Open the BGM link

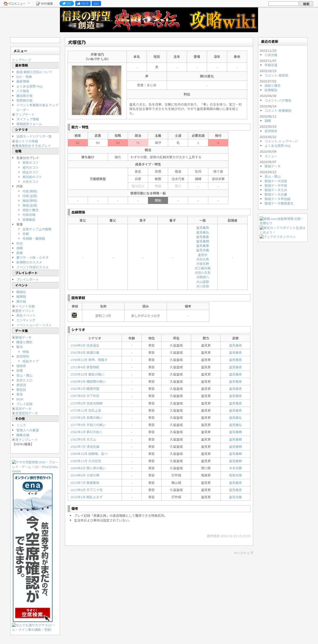[x=20, y=399]
